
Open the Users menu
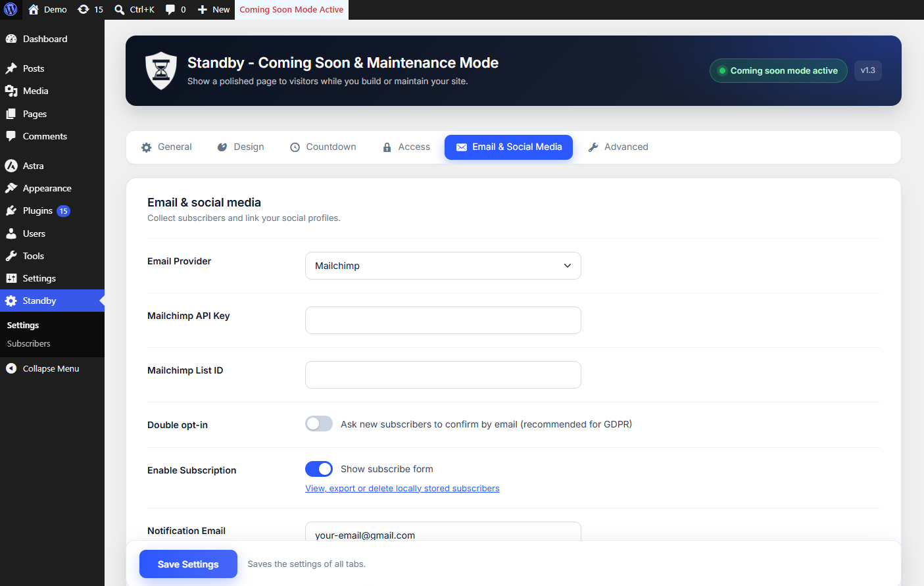point(52,233)
